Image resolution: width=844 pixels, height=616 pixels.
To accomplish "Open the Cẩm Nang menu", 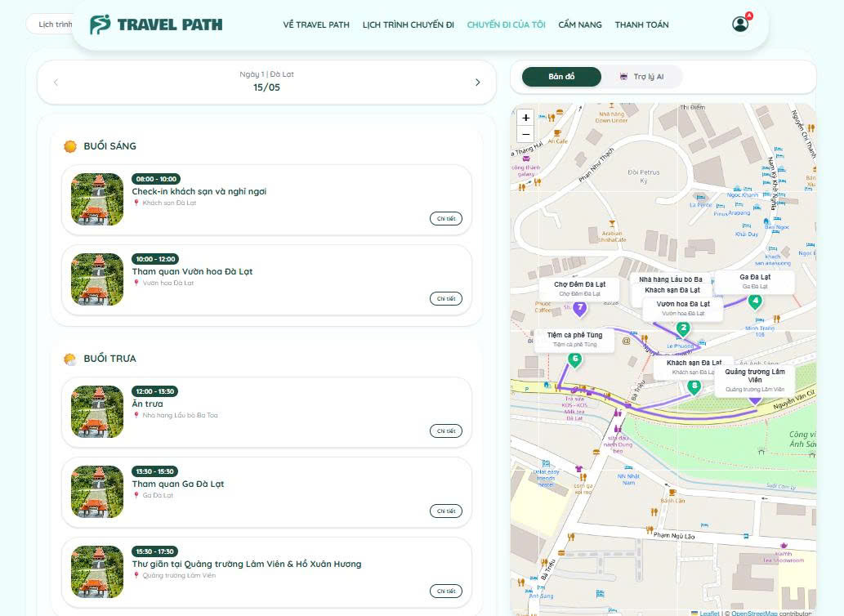I will click(579, 25).
